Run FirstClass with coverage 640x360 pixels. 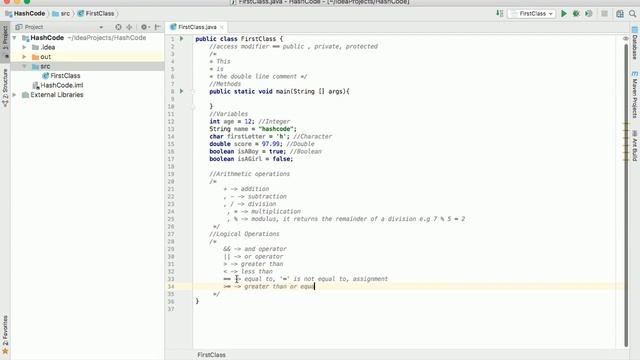coord(589,13)
